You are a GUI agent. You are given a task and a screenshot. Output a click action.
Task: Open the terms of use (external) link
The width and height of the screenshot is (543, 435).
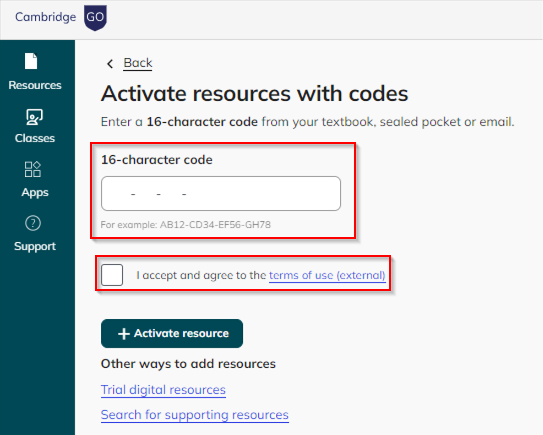click(327, 275)
